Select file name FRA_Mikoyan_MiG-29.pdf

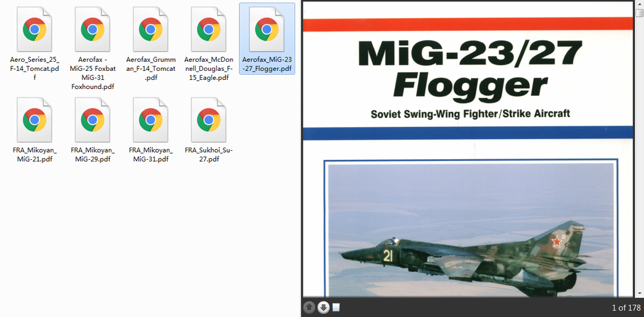92,155
